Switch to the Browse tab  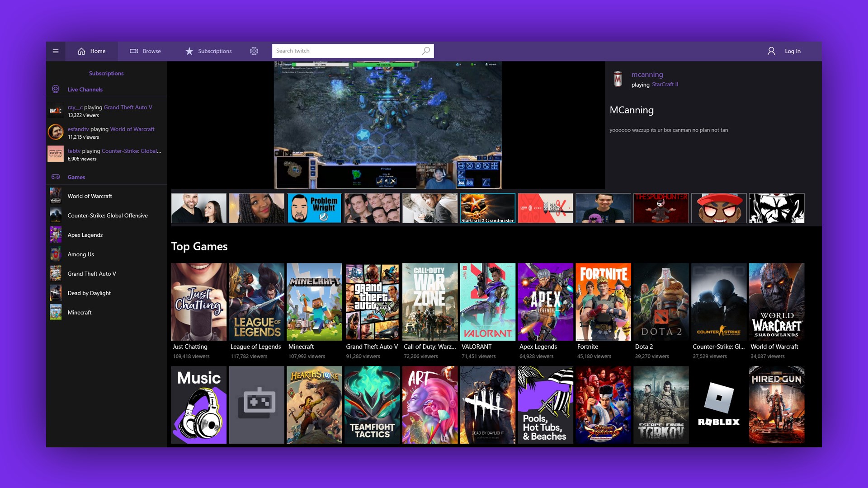tap(146, 51)
